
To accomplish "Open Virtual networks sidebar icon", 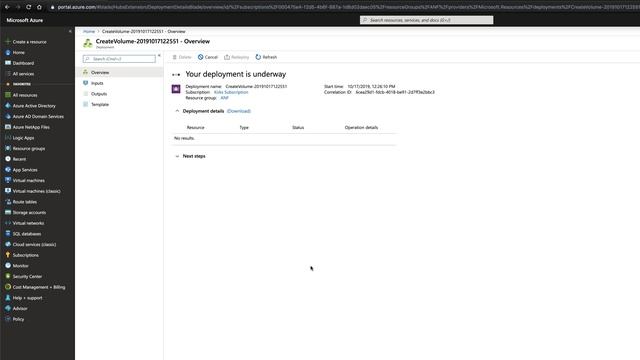I will coord(8,223).
